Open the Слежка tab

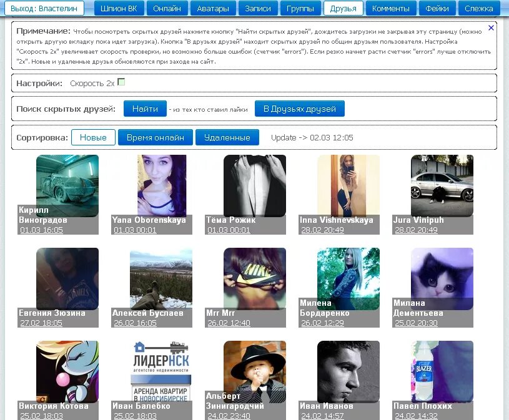pos(479,9)
